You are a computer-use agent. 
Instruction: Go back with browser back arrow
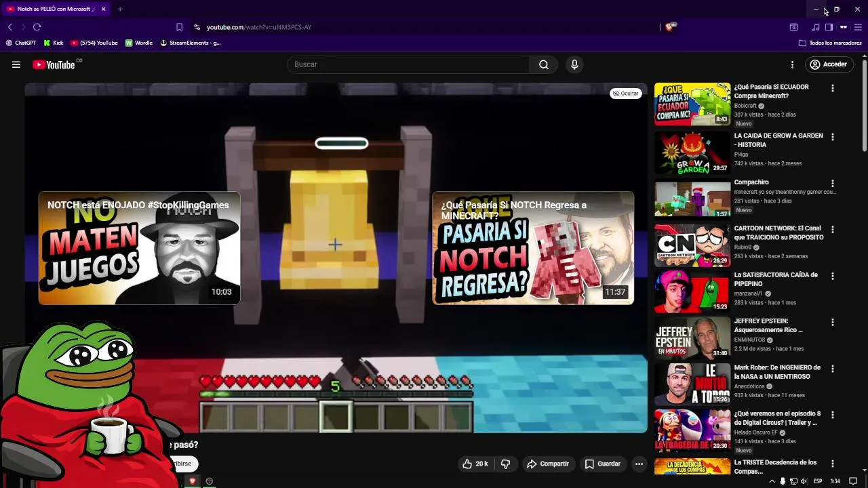10,27
